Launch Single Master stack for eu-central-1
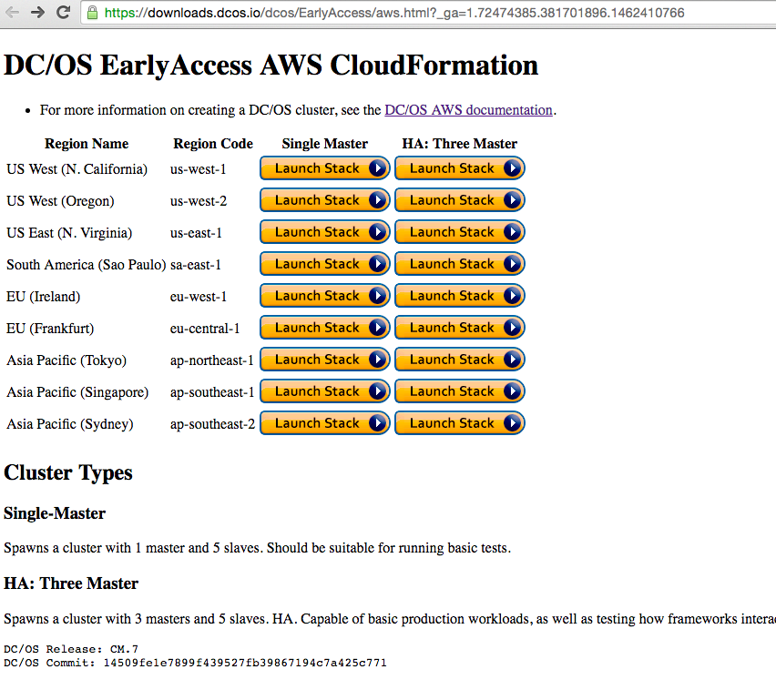The height and width of the screenshot is (700, 776). click(324, 328)
